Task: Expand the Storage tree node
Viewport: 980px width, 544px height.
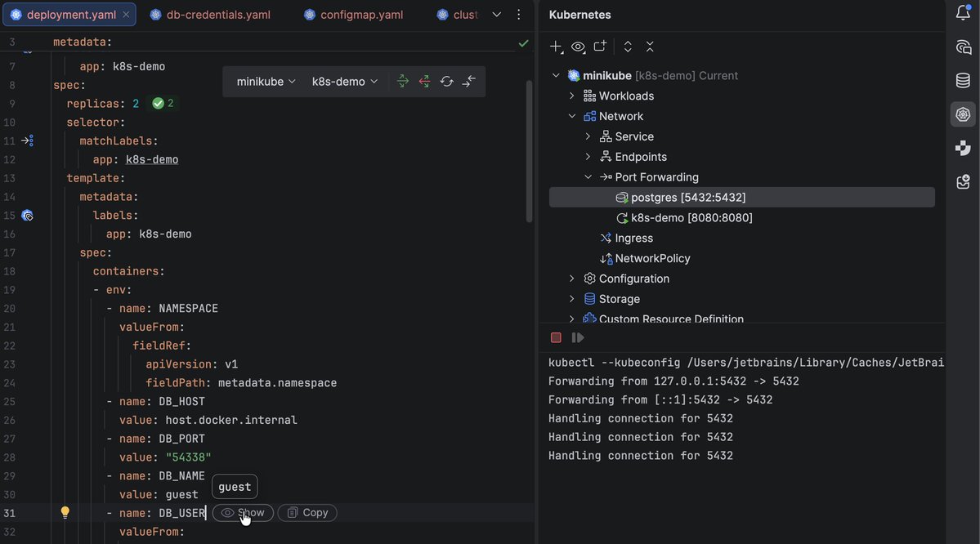Action: point(572,299)
